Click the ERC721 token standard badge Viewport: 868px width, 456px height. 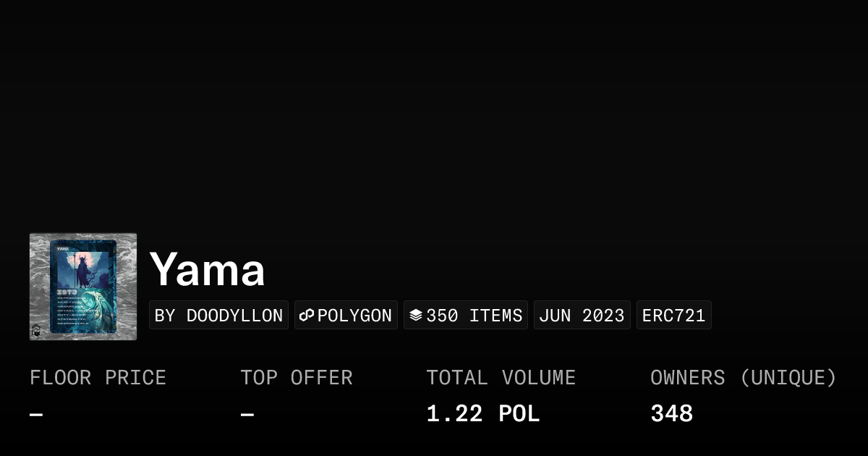(673, 316)
